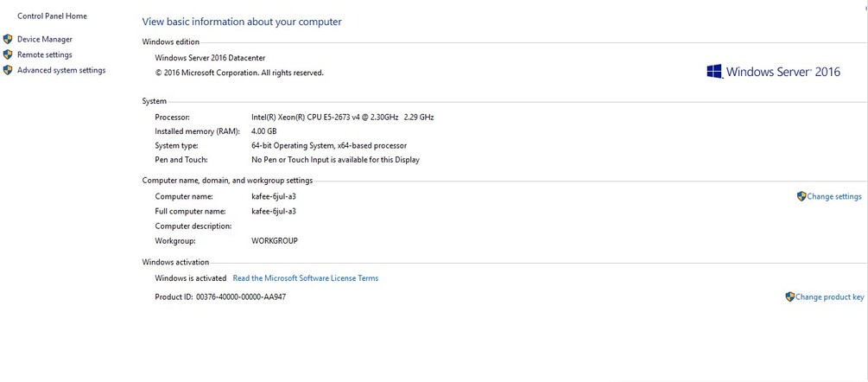This screenshot has width=868, height=382.
Task: Select the 4.00 GB installed memory value
Action: point(264,131)
